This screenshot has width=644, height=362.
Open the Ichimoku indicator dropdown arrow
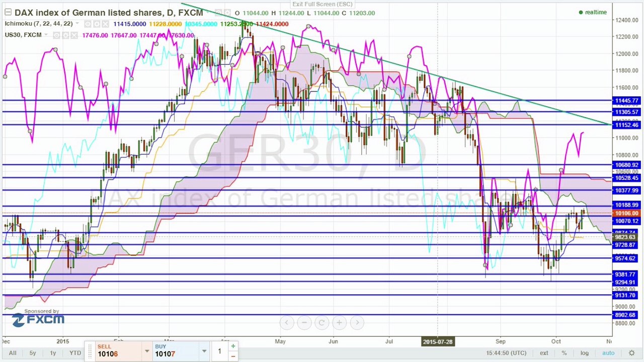[x=78, y=24]
